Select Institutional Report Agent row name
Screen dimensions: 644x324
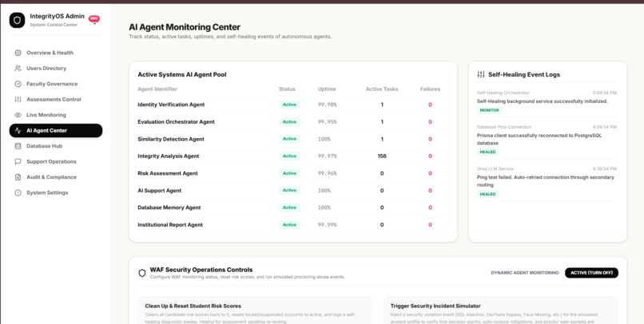coord(170,225)
